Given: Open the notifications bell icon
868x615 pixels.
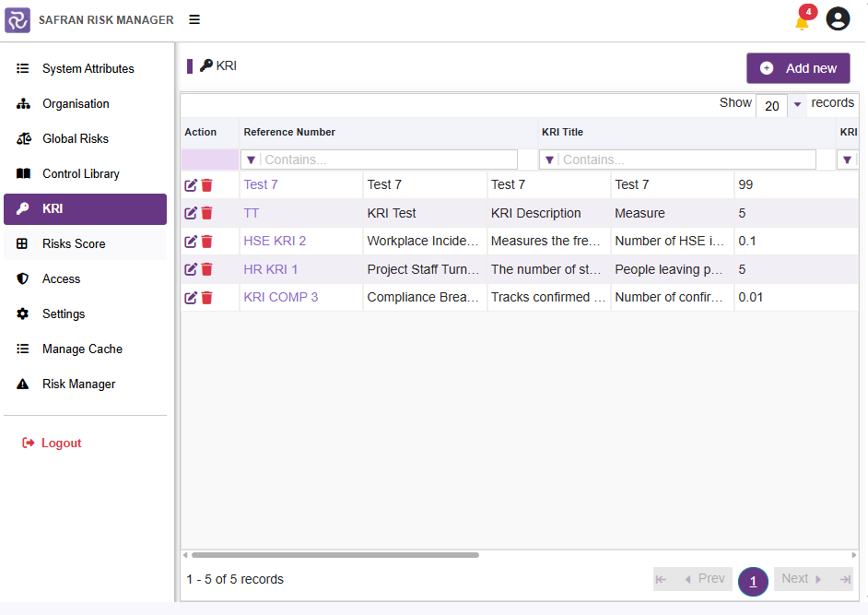Looking at the screenshot, I should pos(801,23).
